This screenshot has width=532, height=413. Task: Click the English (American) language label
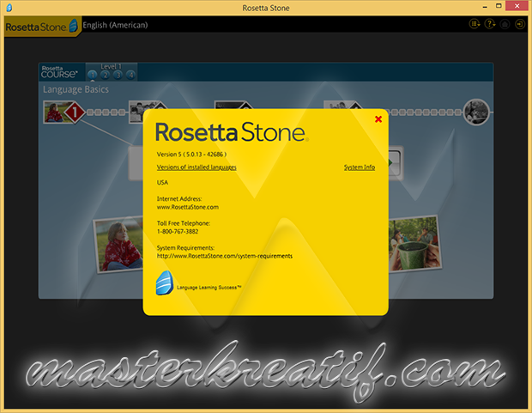pyautogui.click(x=115, y=25)
